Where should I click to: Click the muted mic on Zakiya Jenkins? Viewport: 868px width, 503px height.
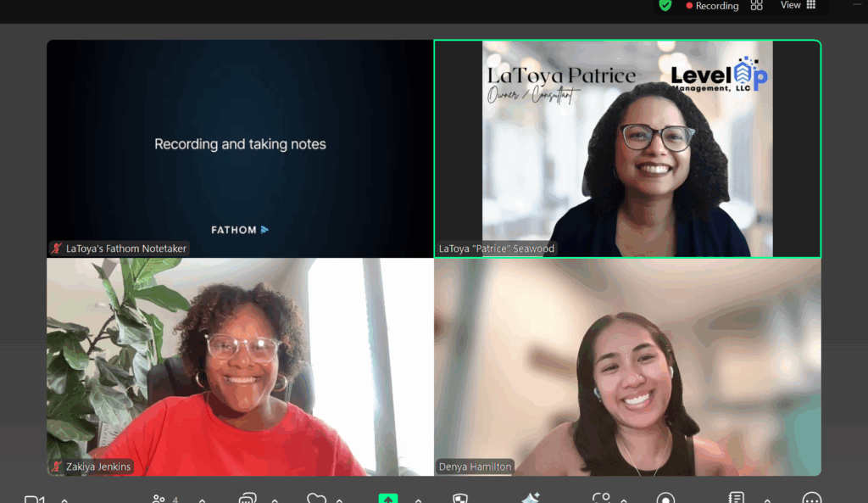tap(57, 467)
